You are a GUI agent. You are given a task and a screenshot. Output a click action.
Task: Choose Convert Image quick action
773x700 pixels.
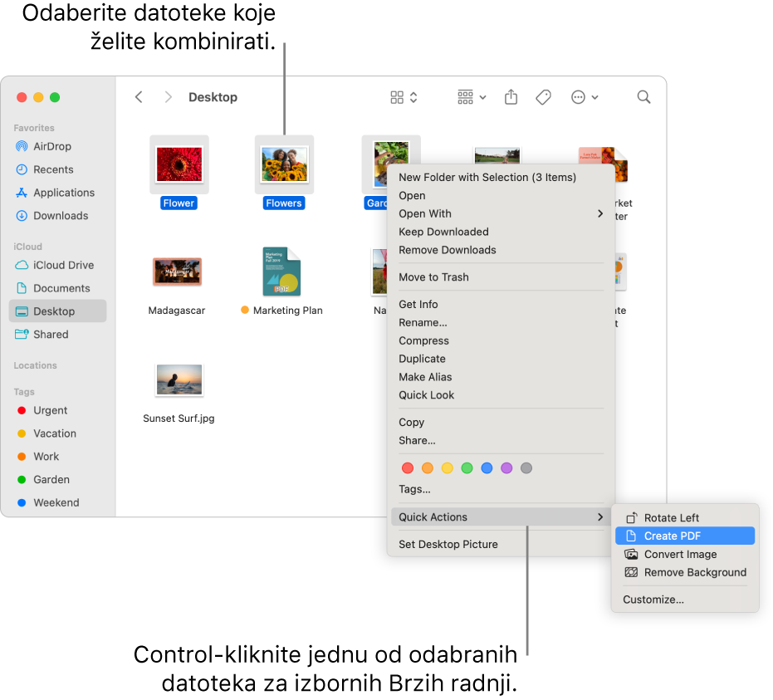coord(685,555)
